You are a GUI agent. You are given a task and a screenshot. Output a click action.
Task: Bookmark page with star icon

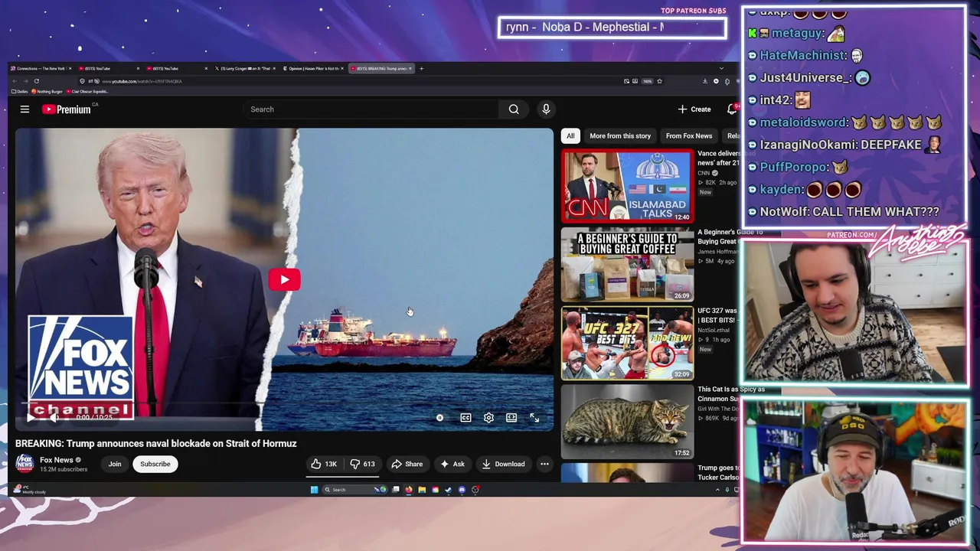pyautogui.click(x=659, y=81)
